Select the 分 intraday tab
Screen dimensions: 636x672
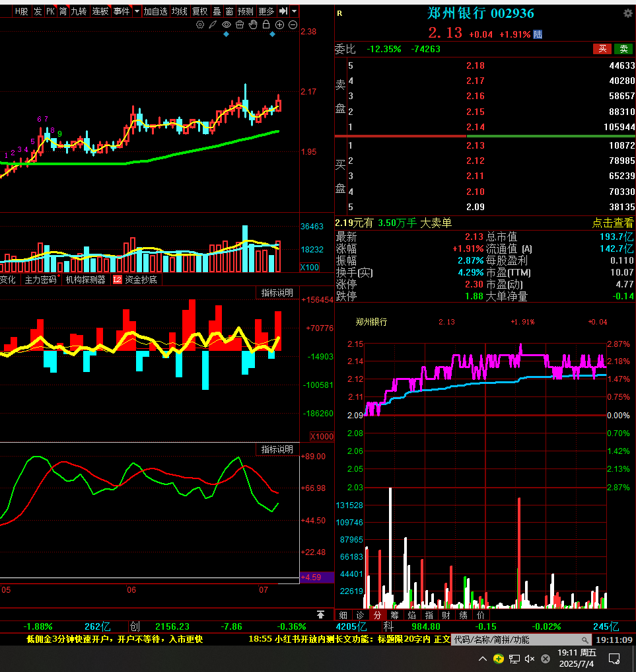(x=377, y=615)
